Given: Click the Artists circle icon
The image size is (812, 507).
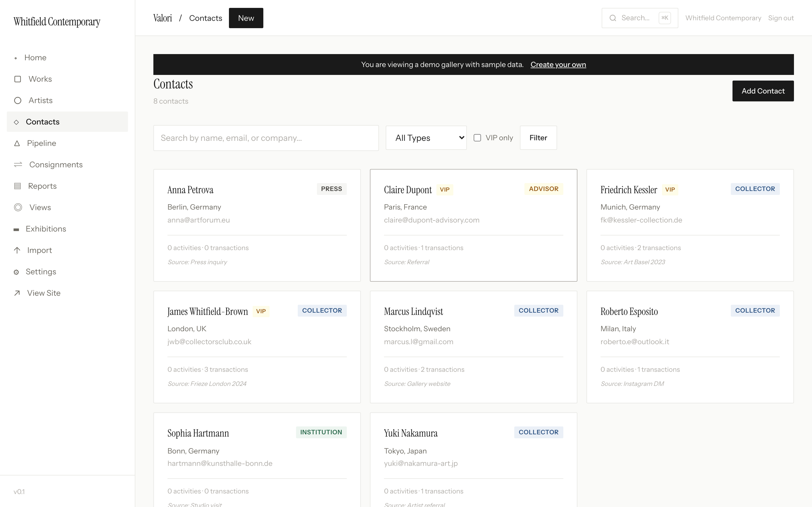Looking at the screenshot, I should click(18, 101).
